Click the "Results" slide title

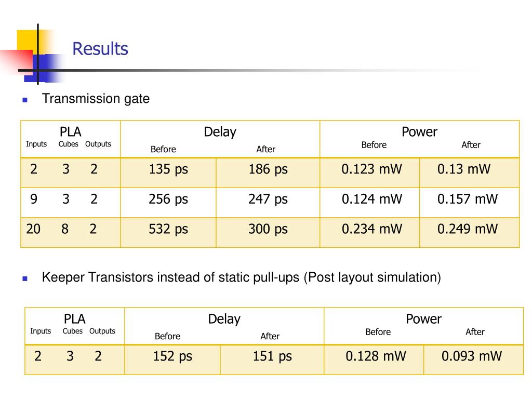100,49
